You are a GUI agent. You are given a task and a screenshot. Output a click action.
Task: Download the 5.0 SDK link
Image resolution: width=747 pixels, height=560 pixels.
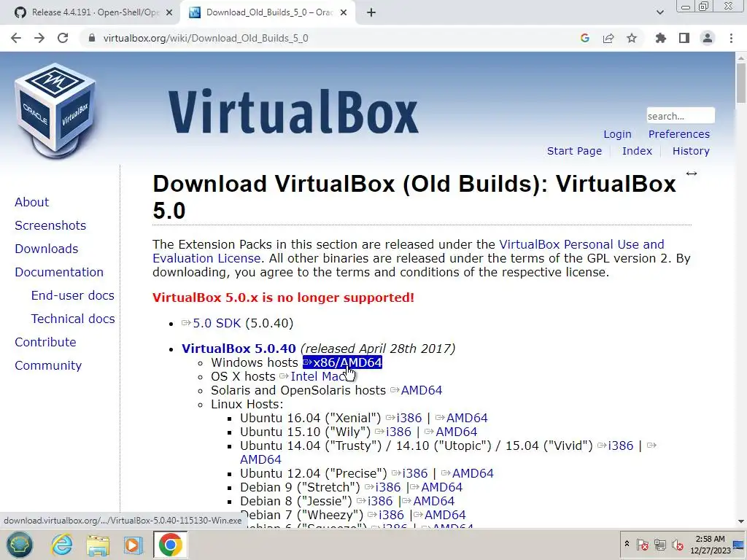[x=217, y=323]
